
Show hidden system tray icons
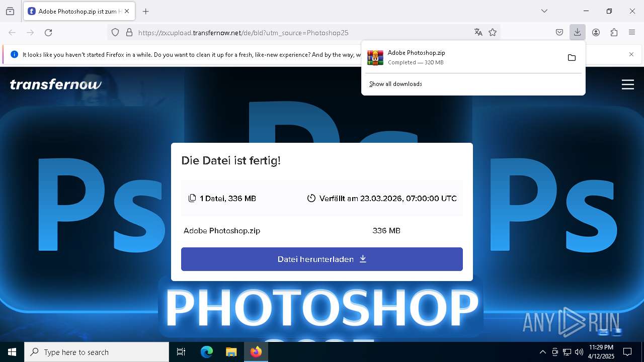[542, 352]
